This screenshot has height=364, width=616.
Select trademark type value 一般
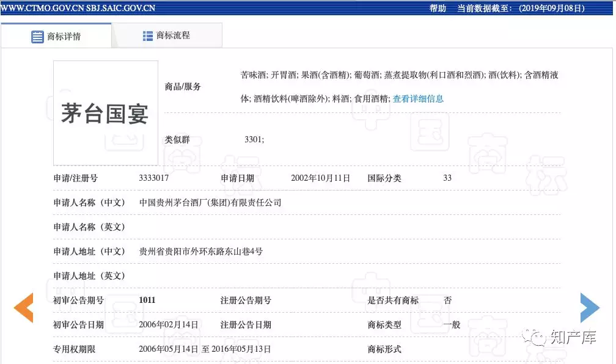[452, 325]
